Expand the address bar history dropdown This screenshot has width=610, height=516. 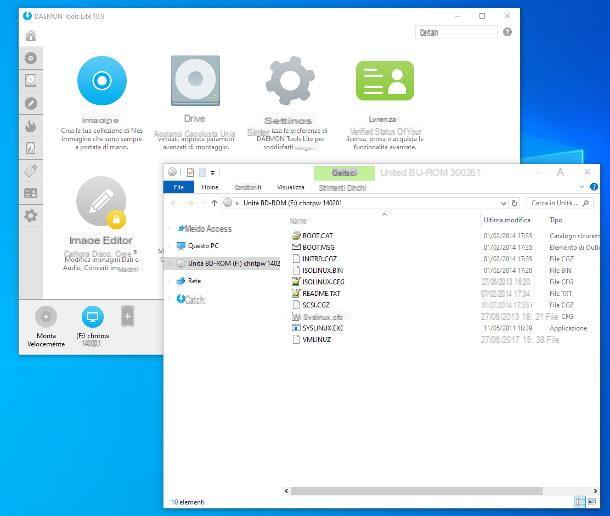503,203
